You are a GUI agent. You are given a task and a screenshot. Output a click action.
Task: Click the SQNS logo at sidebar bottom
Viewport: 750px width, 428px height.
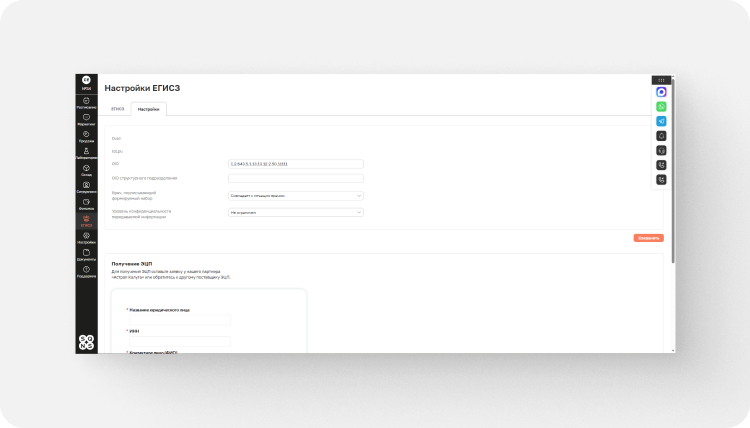(86, 342)
